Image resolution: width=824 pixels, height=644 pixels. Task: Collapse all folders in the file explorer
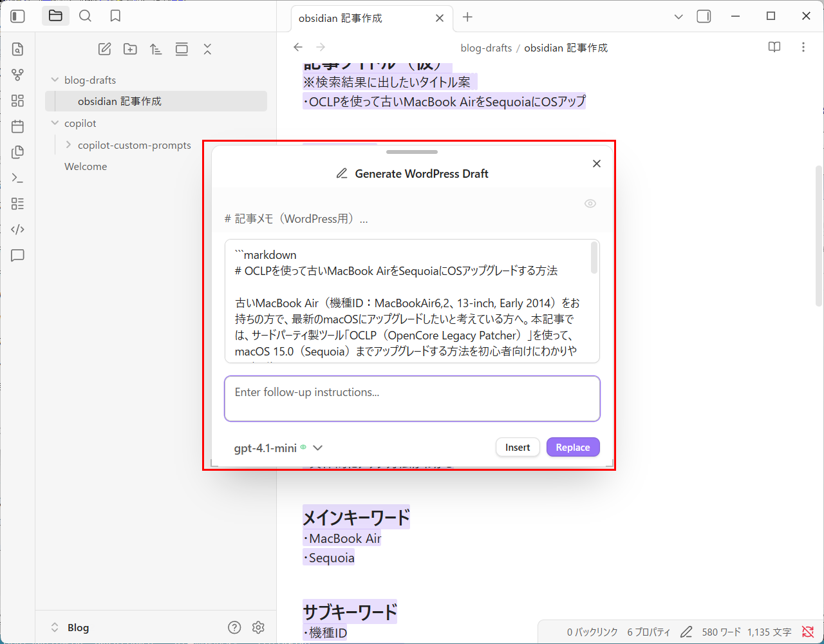click(x=207, y=48)
